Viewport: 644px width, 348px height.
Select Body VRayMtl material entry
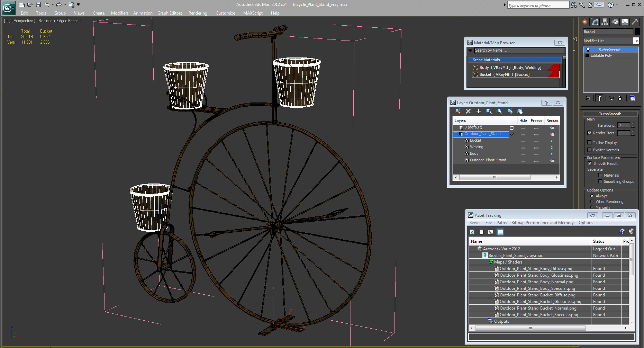click(516, 68)
